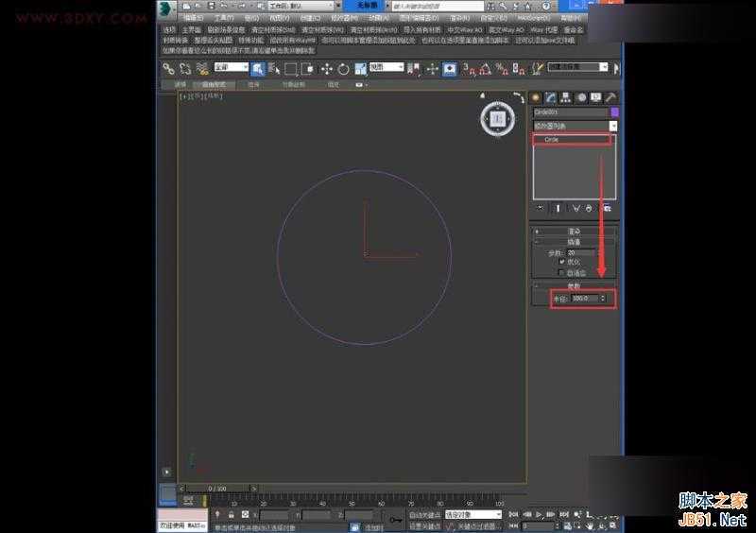Open the 3ds Max application menu logo
This screenshot has width=756, height=533.
(167, 9)
